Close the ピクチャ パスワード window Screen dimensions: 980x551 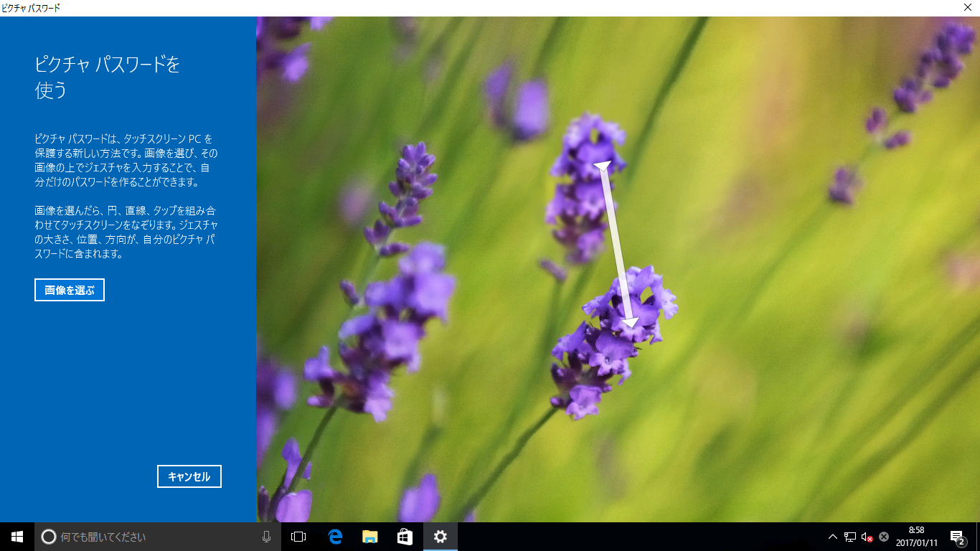[x=968, y=8]
